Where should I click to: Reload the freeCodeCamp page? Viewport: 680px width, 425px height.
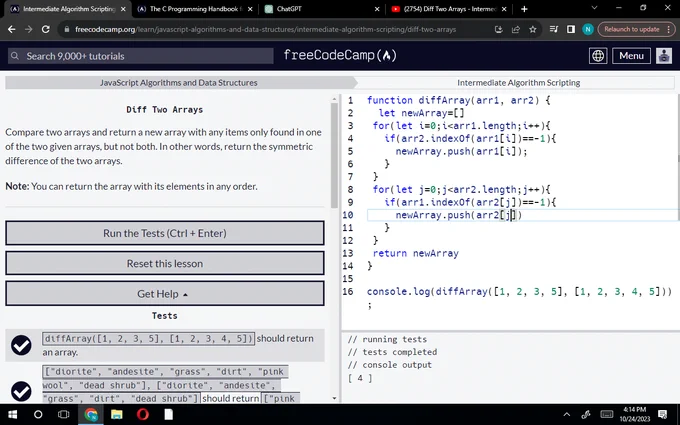(46, 29)
